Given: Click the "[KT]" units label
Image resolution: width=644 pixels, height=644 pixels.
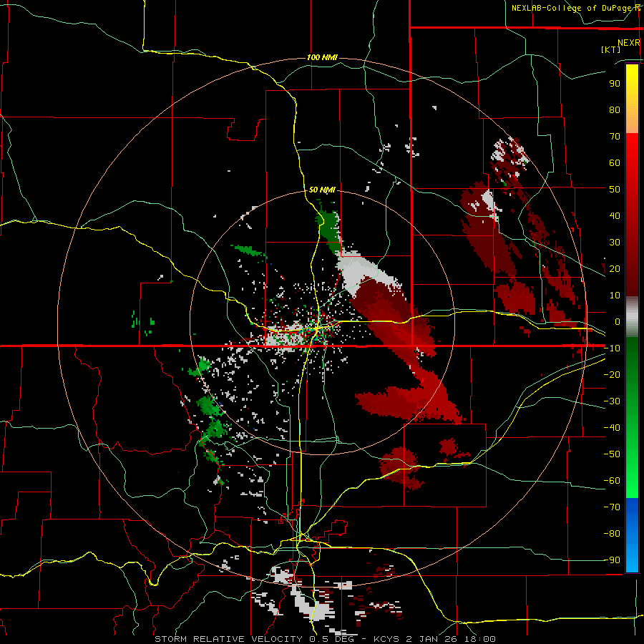Looking at the screenshot, I should (x=611, y=49).
